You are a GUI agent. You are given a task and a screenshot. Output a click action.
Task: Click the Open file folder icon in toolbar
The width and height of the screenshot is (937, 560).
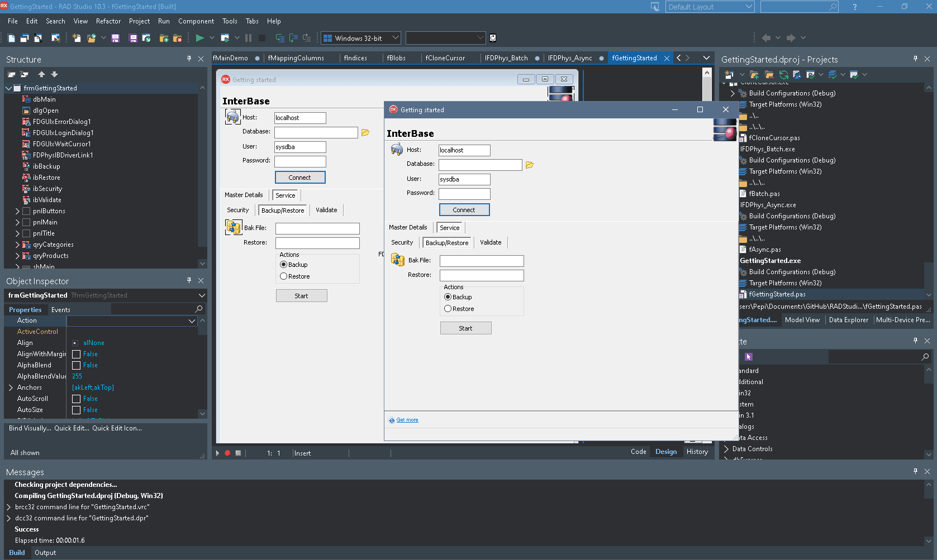[x=91, y=38]
